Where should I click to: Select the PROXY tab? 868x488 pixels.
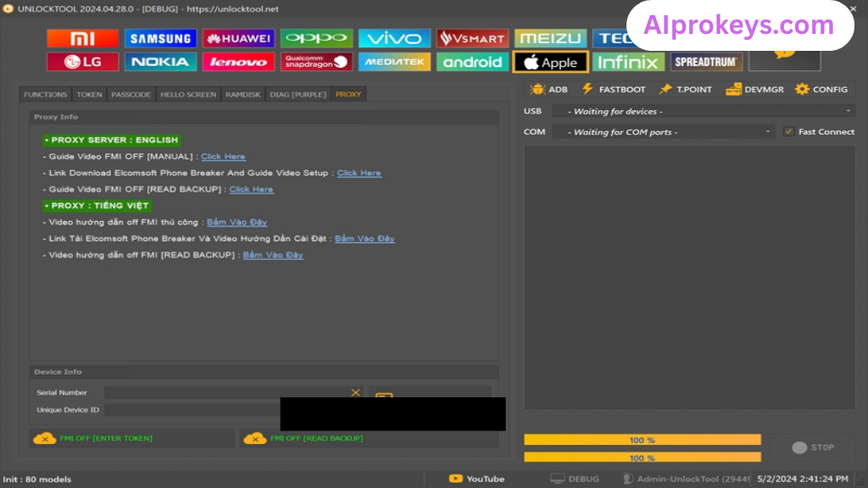pyautogui.click(x=348, y=95)
